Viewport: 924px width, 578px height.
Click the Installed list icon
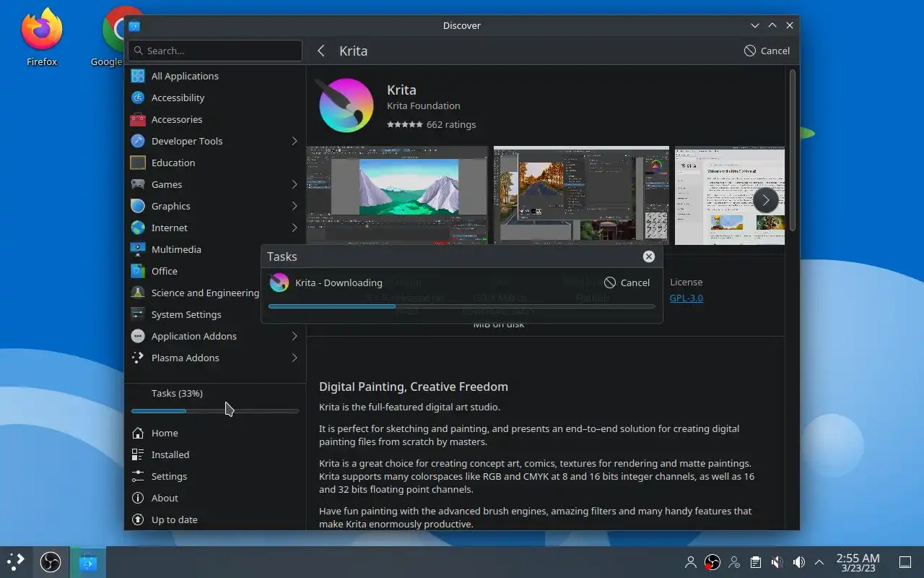click(138, 454)
